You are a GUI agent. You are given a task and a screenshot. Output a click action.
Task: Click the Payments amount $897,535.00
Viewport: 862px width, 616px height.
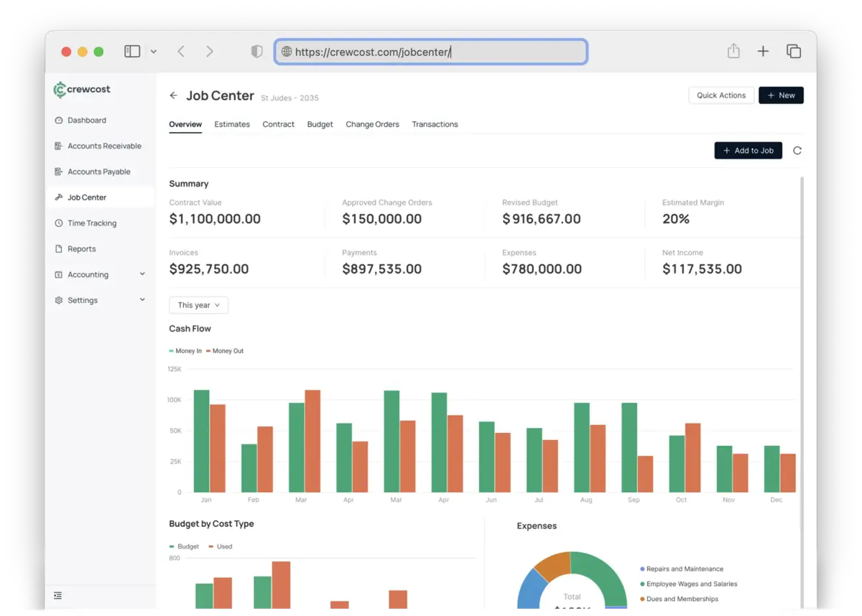(382, 269)
